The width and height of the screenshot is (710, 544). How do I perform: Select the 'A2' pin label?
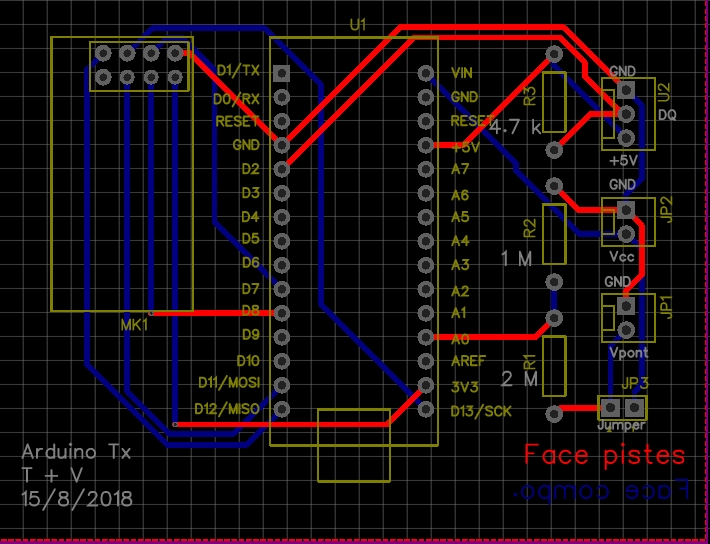click(x=460, y=291)
